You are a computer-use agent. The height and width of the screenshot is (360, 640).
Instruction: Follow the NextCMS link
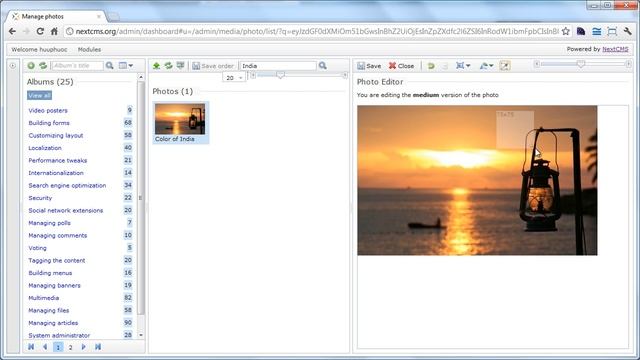pos(615,49)
